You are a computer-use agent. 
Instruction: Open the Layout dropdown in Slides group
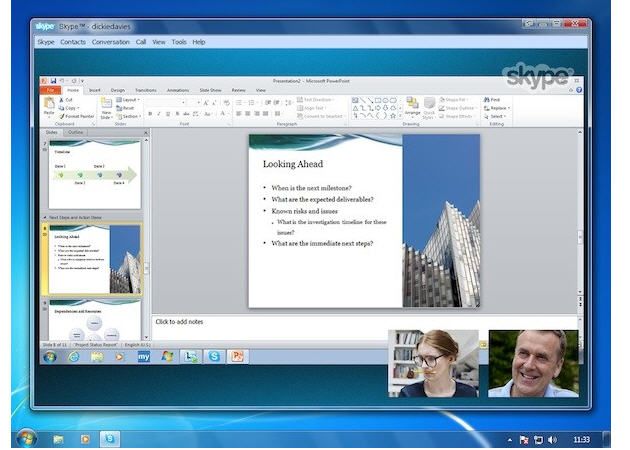click(128, 100)
